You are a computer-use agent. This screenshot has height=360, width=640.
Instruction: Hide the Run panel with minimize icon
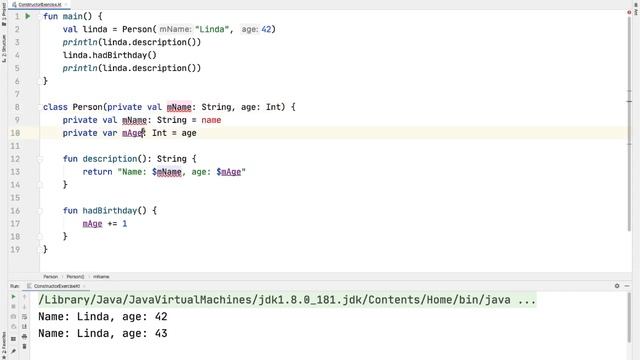pyautogui.click(x=627, y=286)
